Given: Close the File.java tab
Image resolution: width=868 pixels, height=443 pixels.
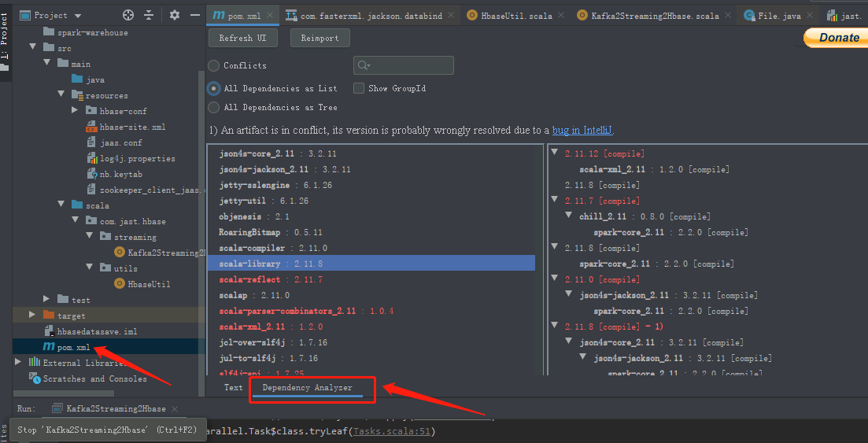Looking at the screenshot, I should coord(811,16).
